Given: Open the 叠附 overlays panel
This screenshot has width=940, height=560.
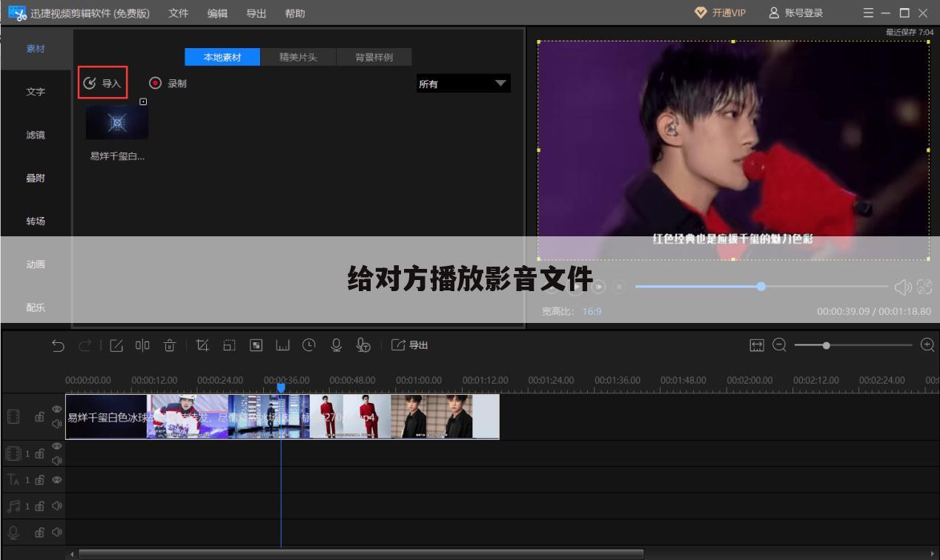Looking at the screenshot, I should pyautogui.click(x=36, y=178).
